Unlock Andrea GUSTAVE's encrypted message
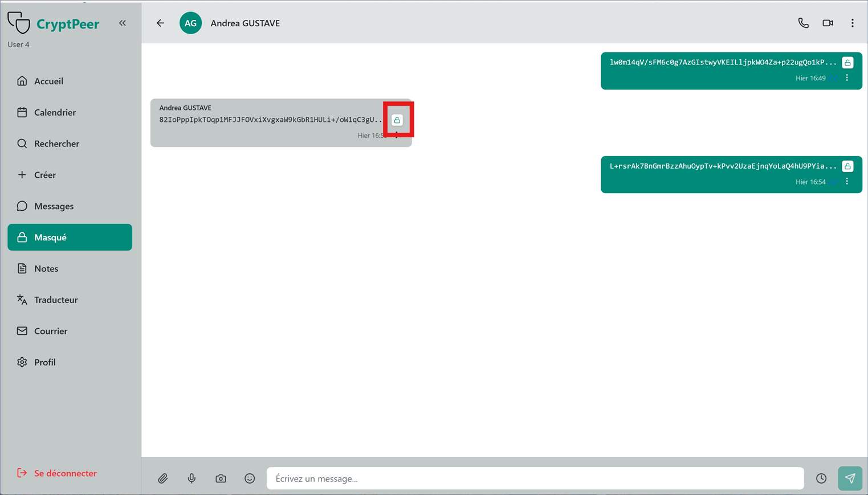The image size is (868, 495). (x=397, y=120)
